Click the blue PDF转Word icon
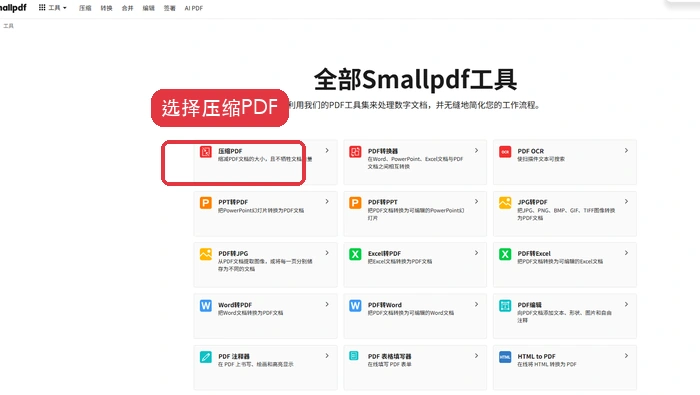Image resolution: width=700 pixels, height=395 pixels. (x=355, y=306)
